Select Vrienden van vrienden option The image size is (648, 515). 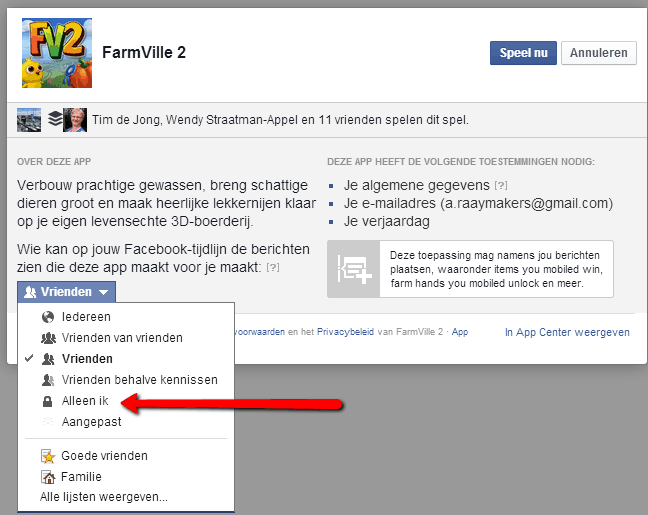tap(126, 338)
